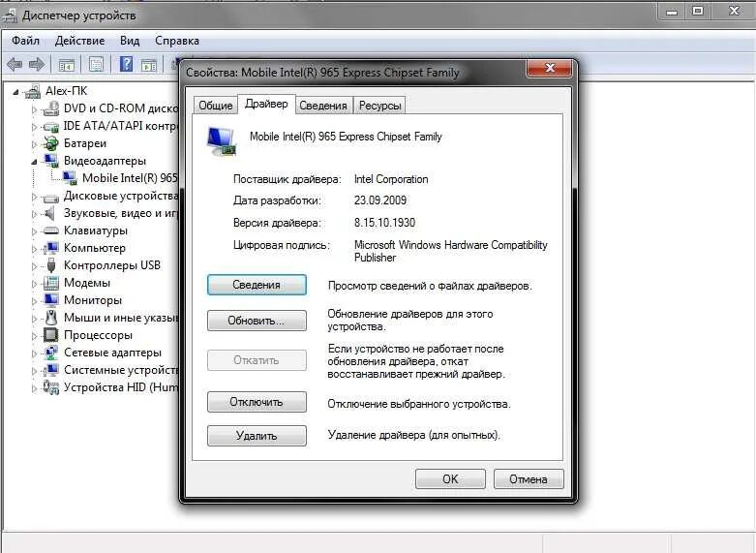This screenshot has height=553, width=756.
Task: Click the Батареи battery icon
Action: tap(50, 143)
